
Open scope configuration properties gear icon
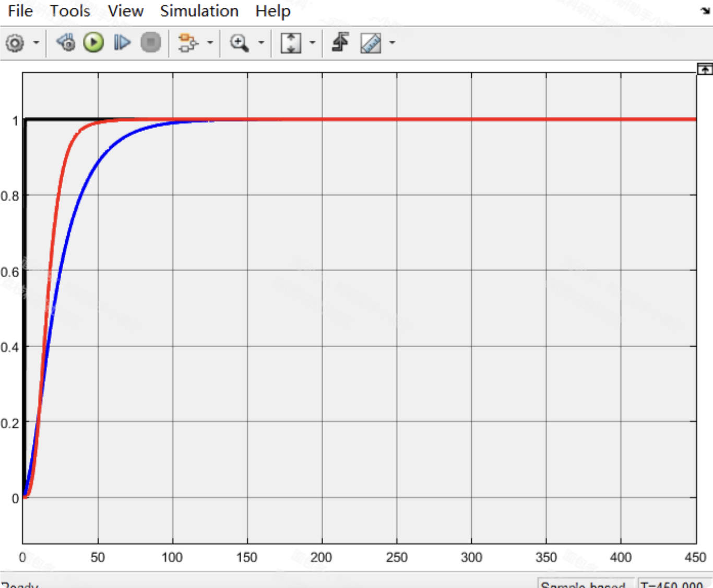pyautogui.click(x=15, y=43)
